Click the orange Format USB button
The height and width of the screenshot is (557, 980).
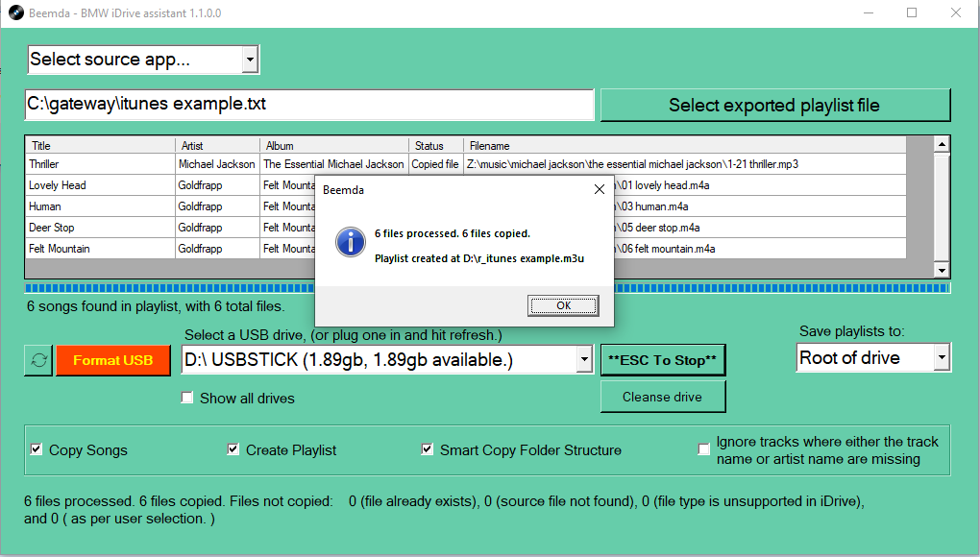(113, 360)
